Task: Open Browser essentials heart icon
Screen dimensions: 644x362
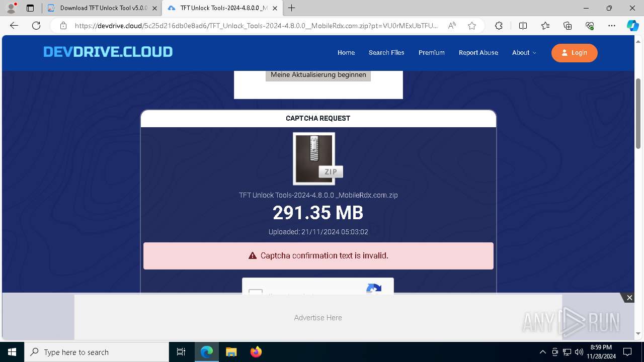Action: [590, 26]
